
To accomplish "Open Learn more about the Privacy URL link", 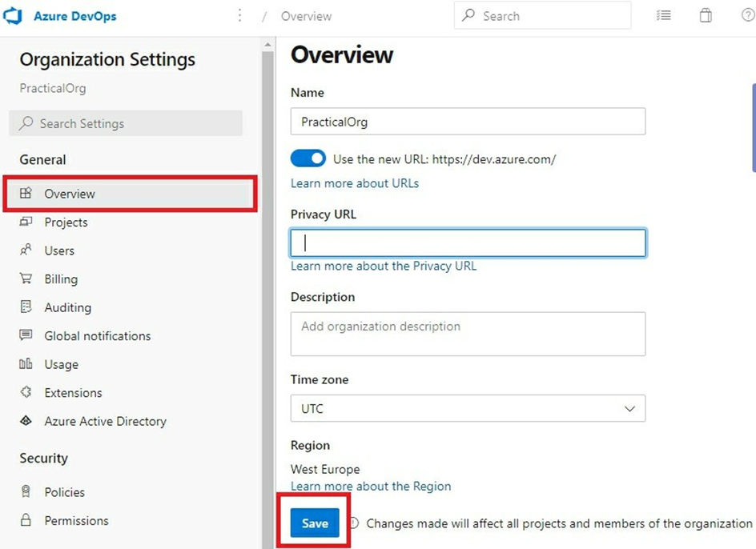I will coord(384,266).
